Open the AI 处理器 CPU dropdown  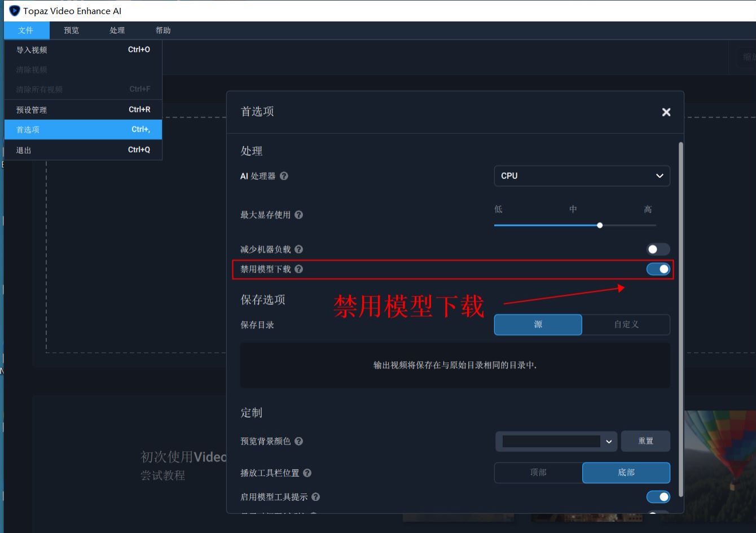(582, 176)
